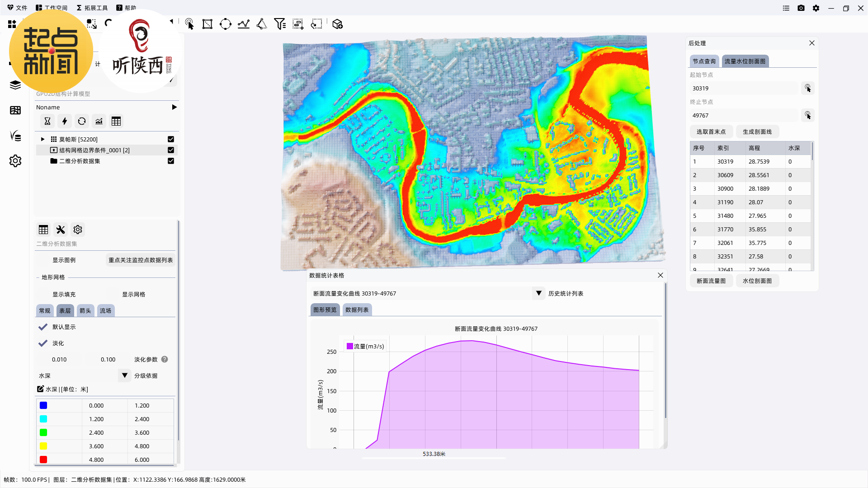Toggle the 二维分析数据集 visibility checkbox

(x=171, y=161)
